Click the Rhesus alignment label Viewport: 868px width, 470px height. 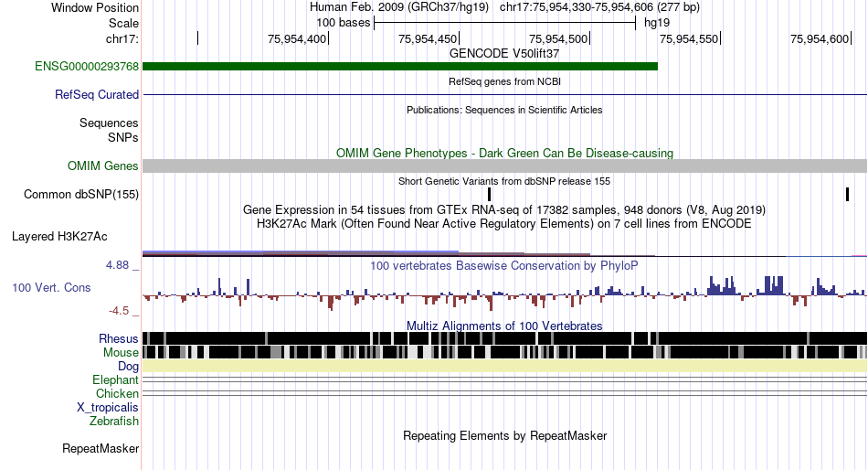[119, 338]
